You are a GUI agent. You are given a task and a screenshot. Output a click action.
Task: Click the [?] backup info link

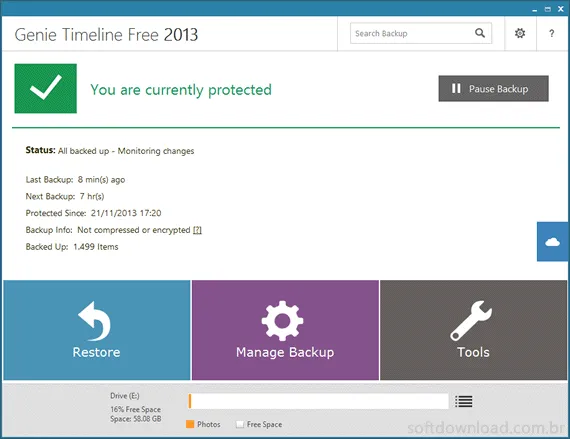pyautogui.click(x=197, y=230)
